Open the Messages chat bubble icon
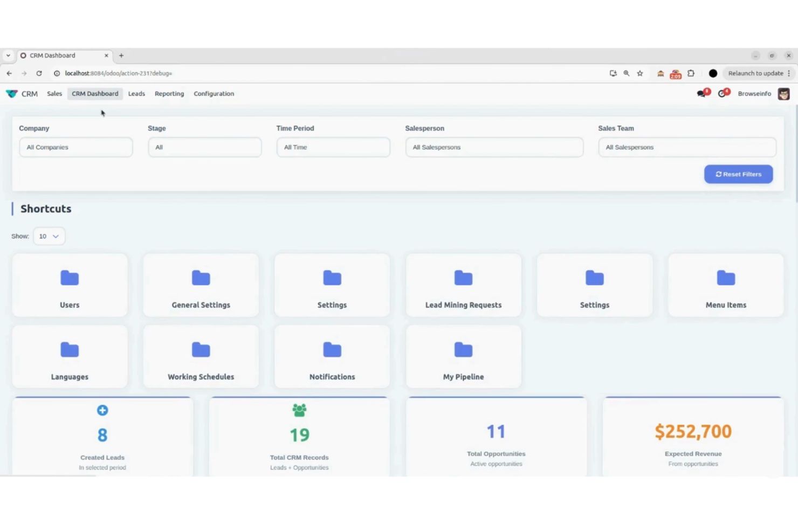This screenshot has height=532, width=798. pos(701,93)
